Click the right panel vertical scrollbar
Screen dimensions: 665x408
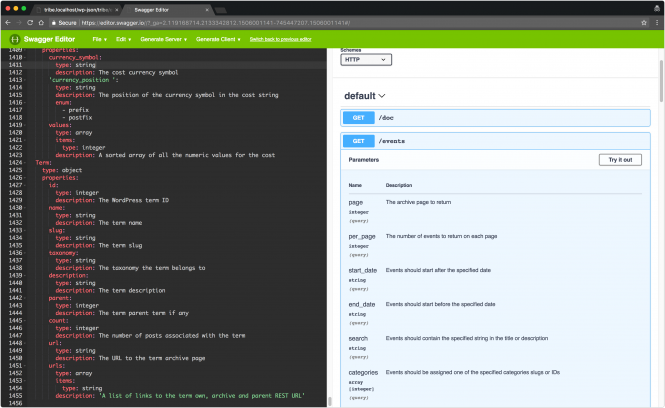click(x=661, y=200)
